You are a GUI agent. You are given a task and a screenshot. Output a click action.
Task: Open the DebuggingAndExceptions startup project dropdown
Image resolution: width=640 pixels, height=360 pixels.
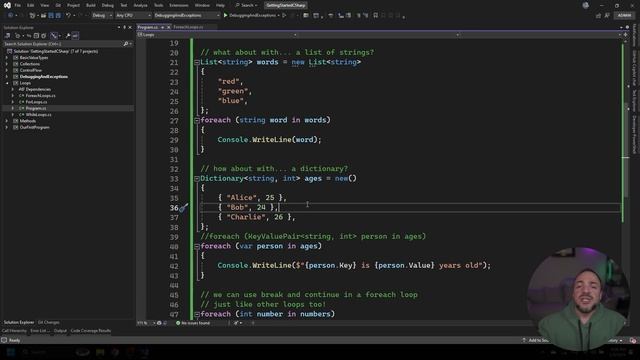tap(187, 16)
